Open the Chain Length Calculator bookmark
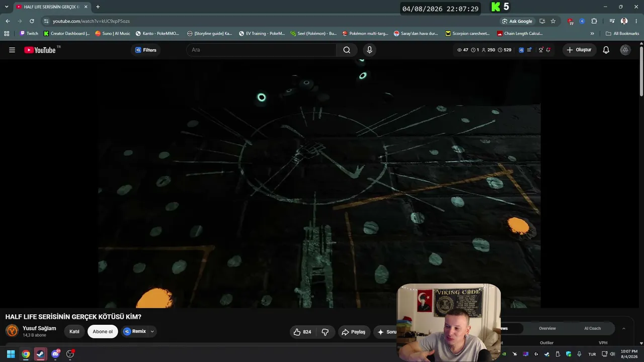Screen dimensions: 644x362 point(520,34)
